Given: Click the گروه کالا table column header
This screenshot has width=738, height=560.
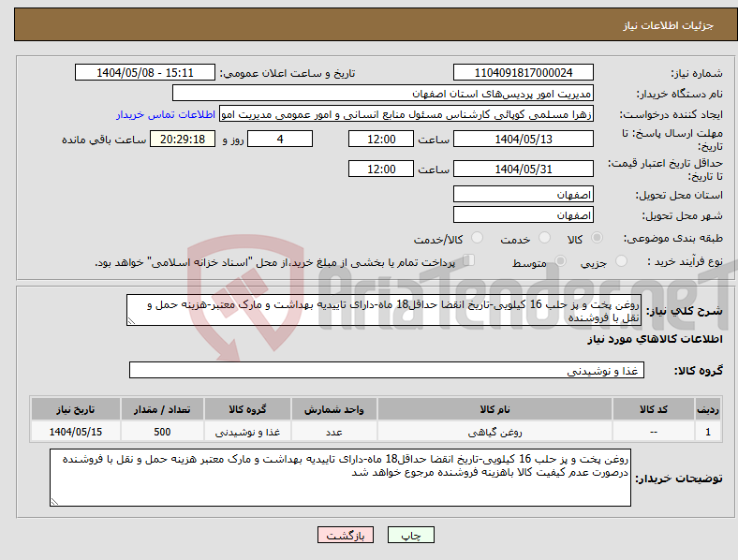Looking at the screenshot, I should coord(247,409).
